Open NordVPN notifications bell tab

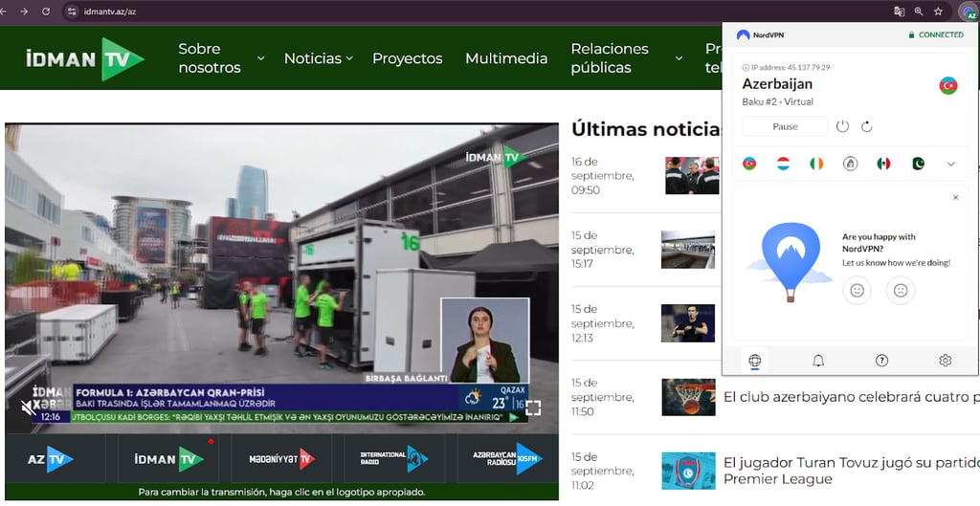(818, 361)
